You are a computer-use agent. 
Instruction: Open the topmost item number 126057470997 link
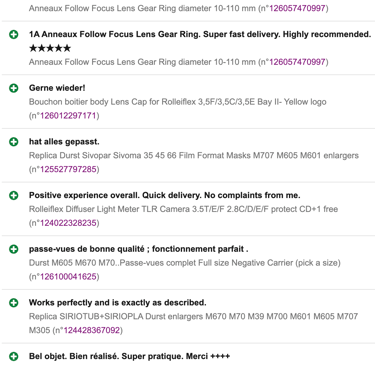click(x=297, y=8)
